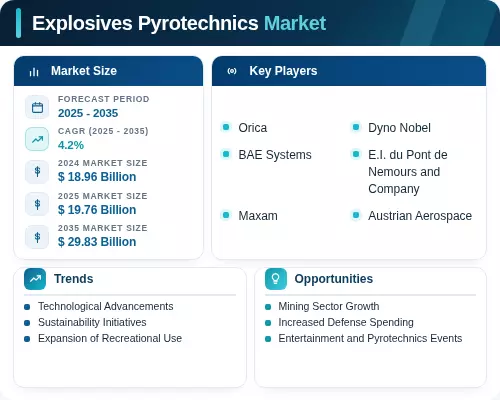This screenshot has height=400, width=500.
Task: Click the BAE Systems key player name
Action: (275, 155)
